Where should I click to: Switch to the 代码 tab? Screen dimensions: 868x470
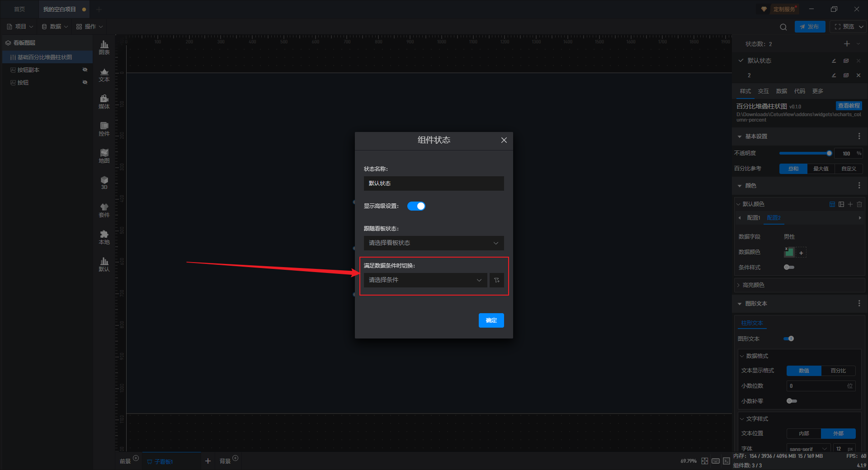click(800, 91)
